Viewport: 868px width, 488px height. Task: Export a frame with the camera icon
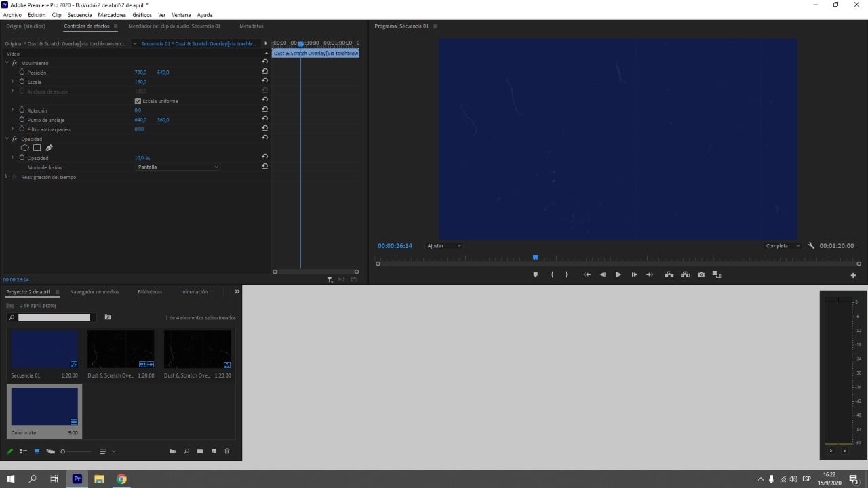[701, 274]
